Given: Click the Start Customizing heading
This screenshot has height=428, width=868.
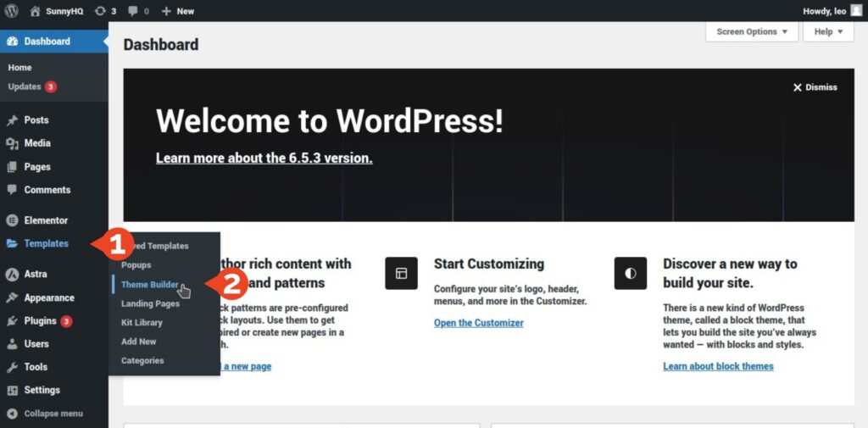Looking at the screenshot, I should click(x=489, y=264).
